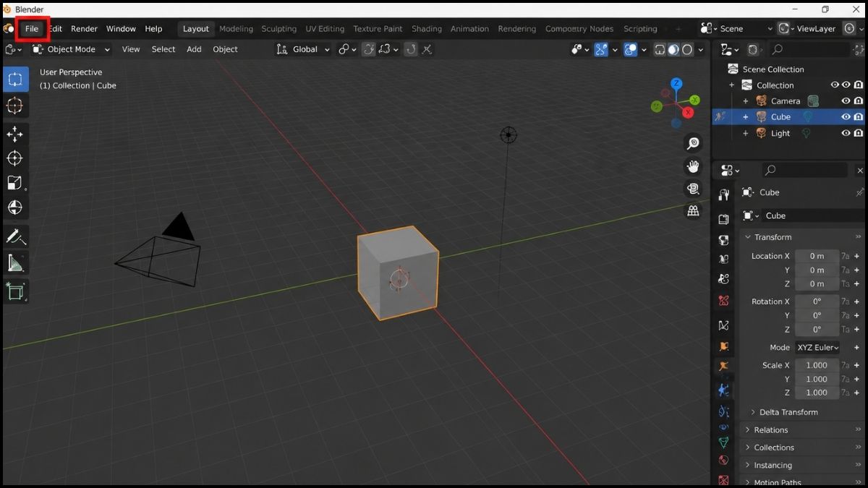Click the pin icon beside Cube in Properties
Screen dimensions: 868x488
(859, 192)
